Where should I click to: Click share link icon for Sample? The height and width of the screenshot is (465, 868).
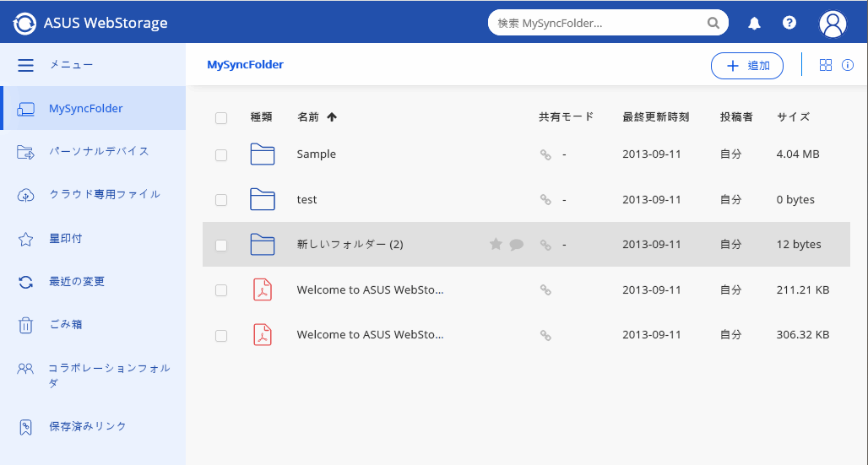coord(545,155)
